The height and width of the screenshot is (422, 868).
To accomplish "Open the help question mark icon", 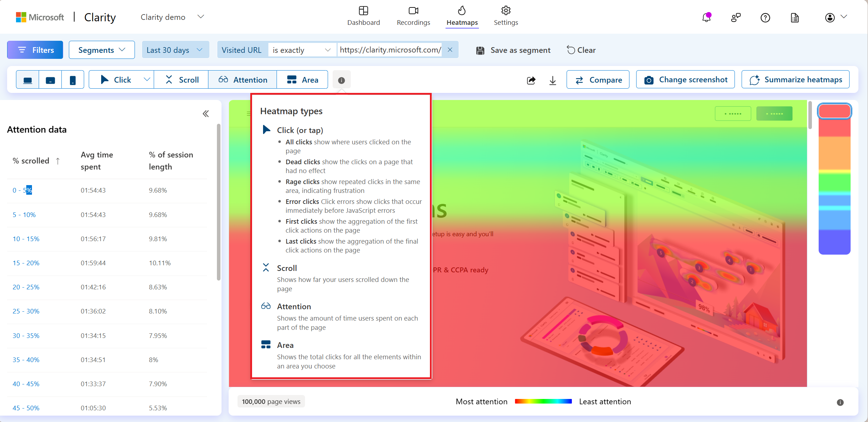I will pyautogui.click(x=765, y=17).
